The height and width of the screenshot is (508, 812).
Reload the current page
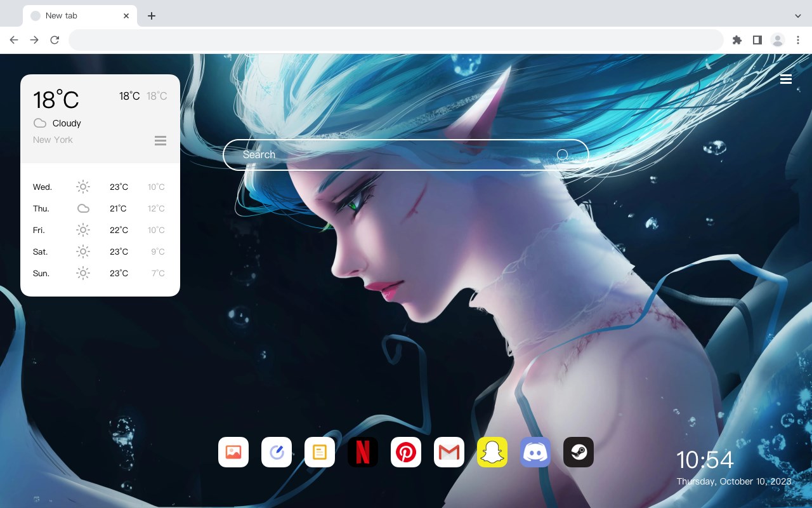[55, 40]
